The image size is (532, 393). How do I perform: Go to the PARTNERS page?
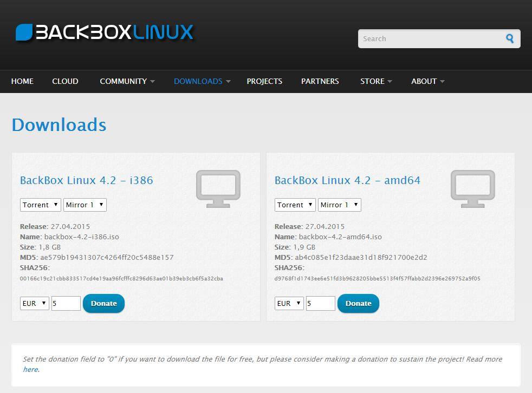click(x=320, y=81)
